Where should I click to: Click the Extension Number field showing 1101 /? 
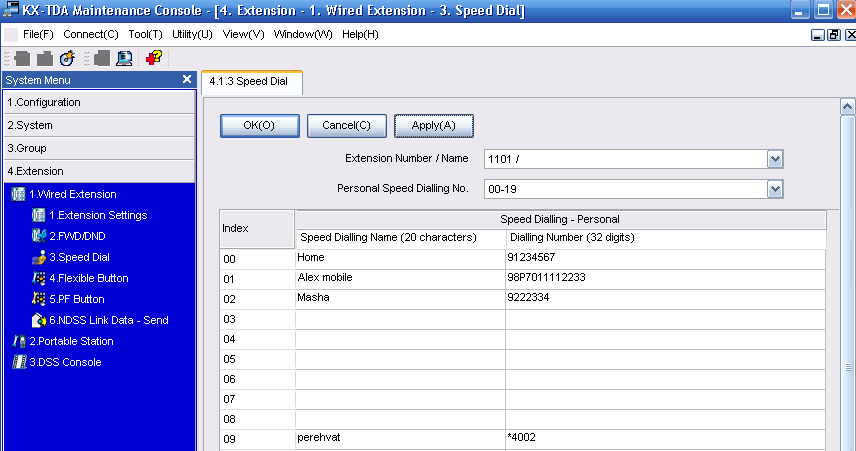coord(626,159)
